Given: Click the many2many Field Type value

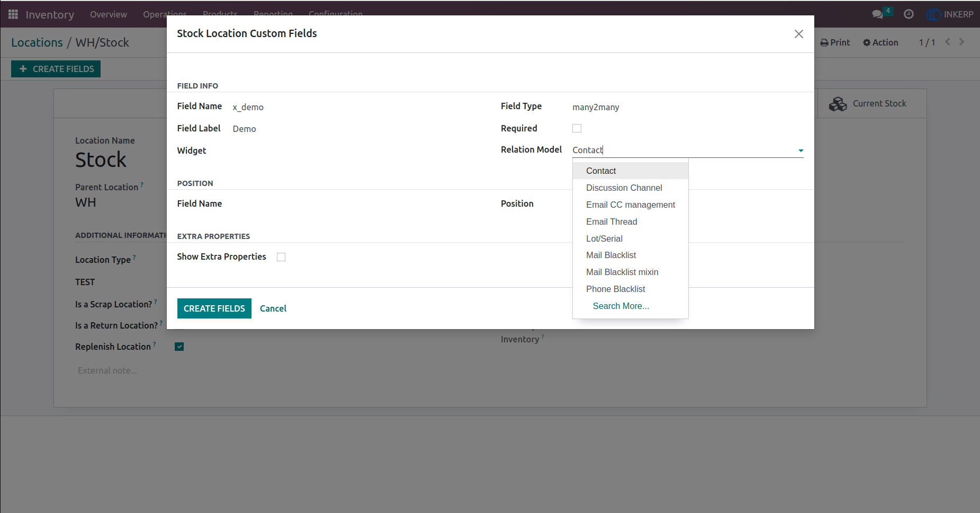Looking at the screenshot, I should tap(596, 107).
